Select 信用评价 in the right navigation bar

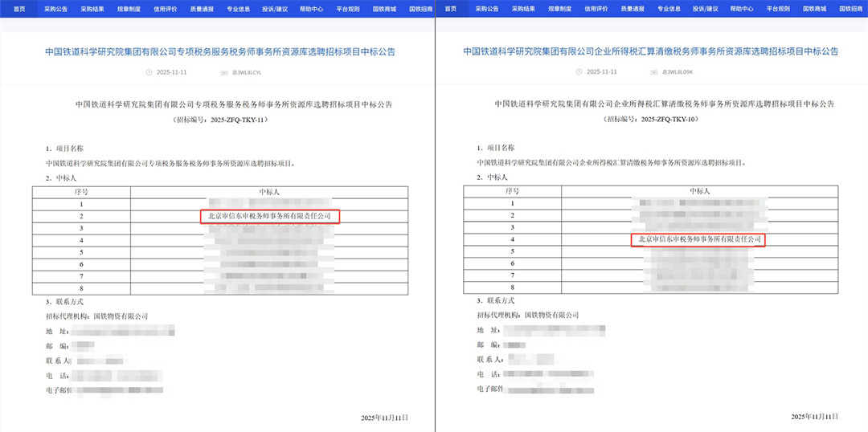point(596,8)
